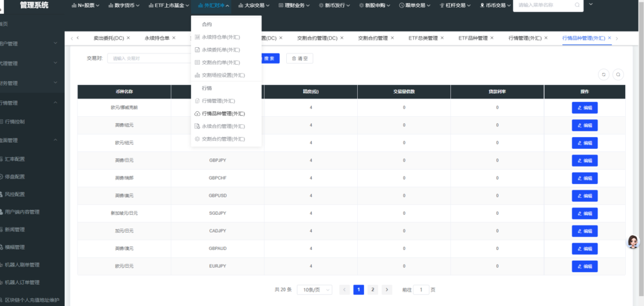Go to next page with arrow button
Image resolution: width=644 pixels, height=306 pixels.
(387, 290)
